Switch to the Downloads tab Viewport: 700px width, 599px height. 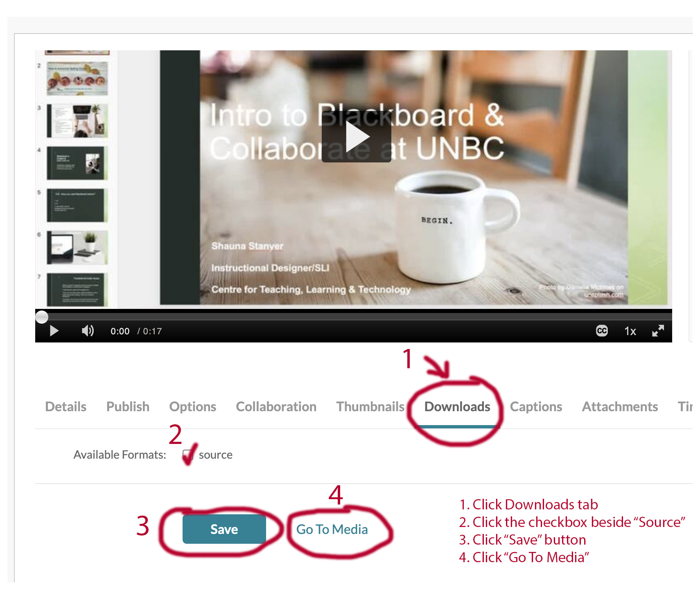(x=457, y=406)
